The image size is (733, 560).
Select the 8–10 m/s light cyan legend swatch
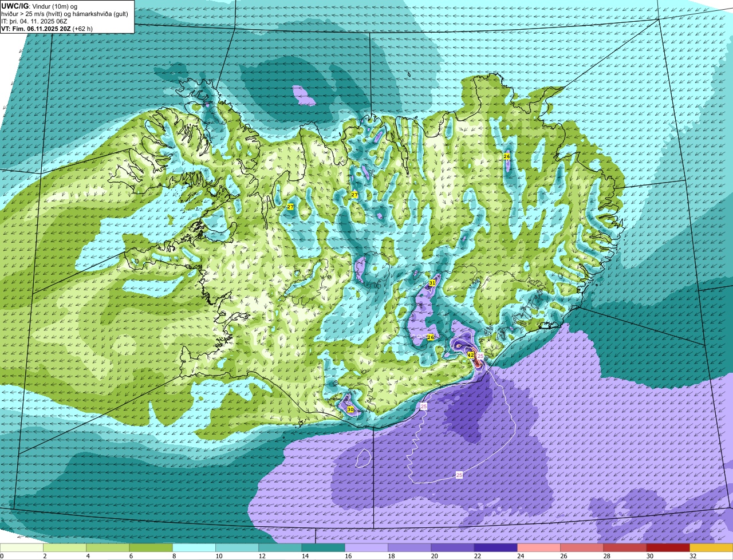pyautogui.click(x=194, y=547)
